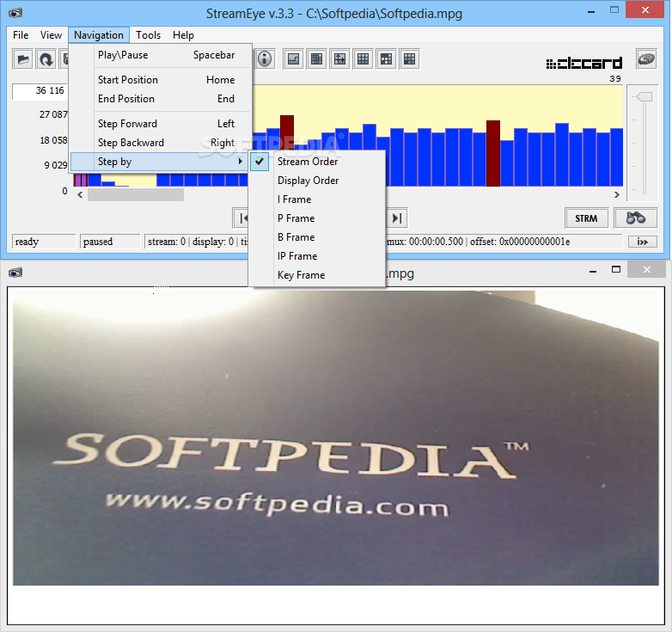Click the dense macroblock grid icon
The image size is (672, 632).
click(317, 59)
